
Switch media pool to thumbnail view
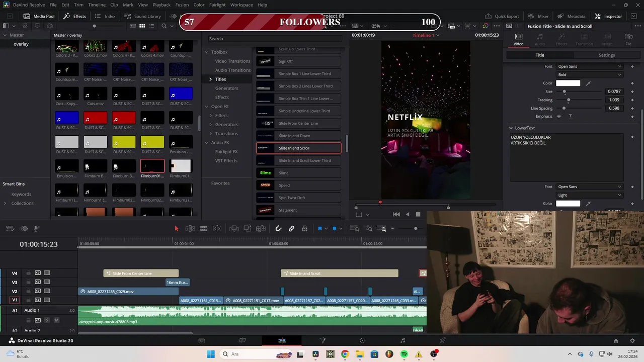tap(142, 26)
